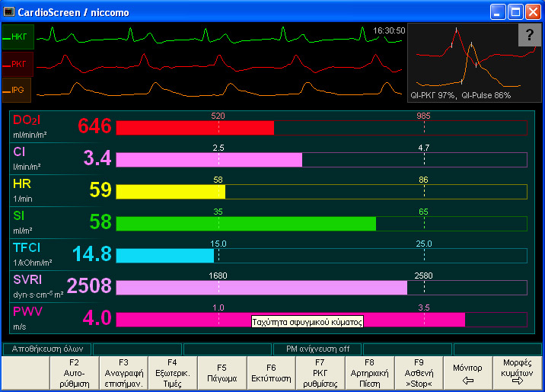The height and width of the screenshot is (392, 545).
Task: Open F8 arterial pressure
Action: point(369,373)
